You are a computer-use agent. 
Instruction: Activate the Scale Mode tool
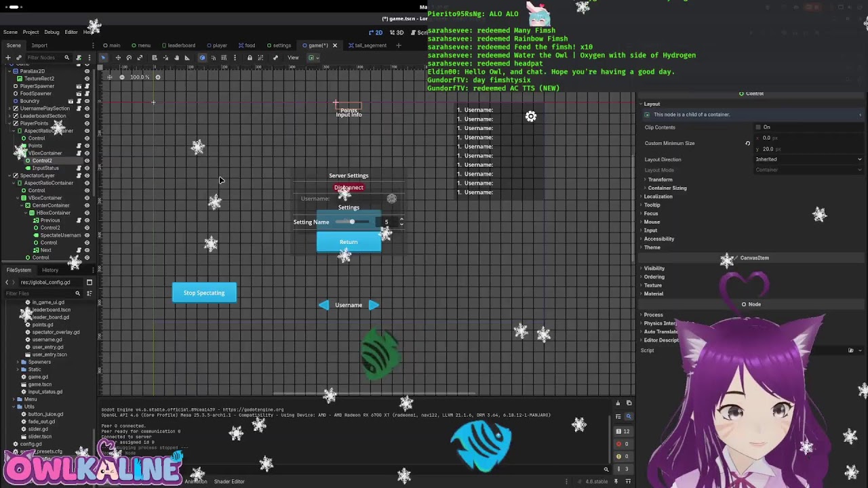(140, 58)
